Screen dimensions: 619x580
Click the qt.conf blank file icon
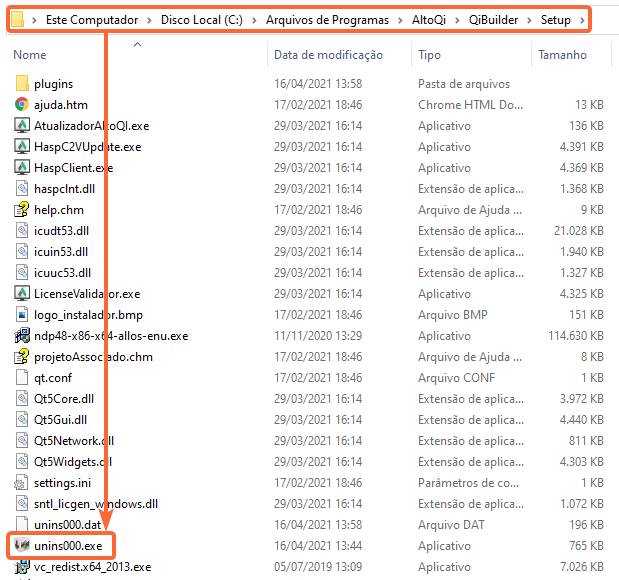click(22, 377)
